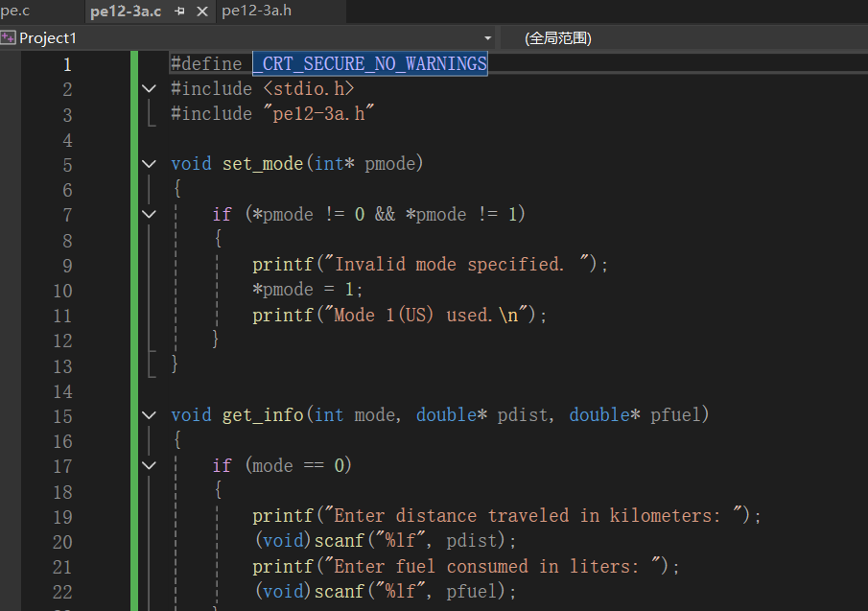Click scanf call on line 22
This screenshot has width=868, height=611.
[x=339, y=592]
